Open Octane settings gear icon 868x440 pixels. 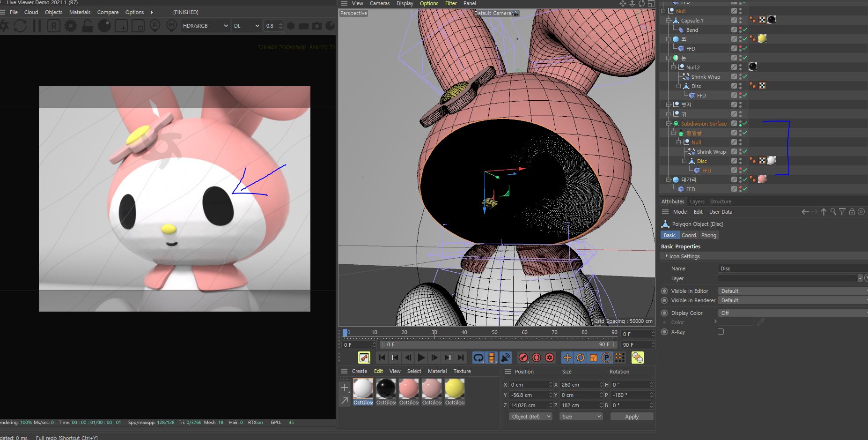point(71,26)
